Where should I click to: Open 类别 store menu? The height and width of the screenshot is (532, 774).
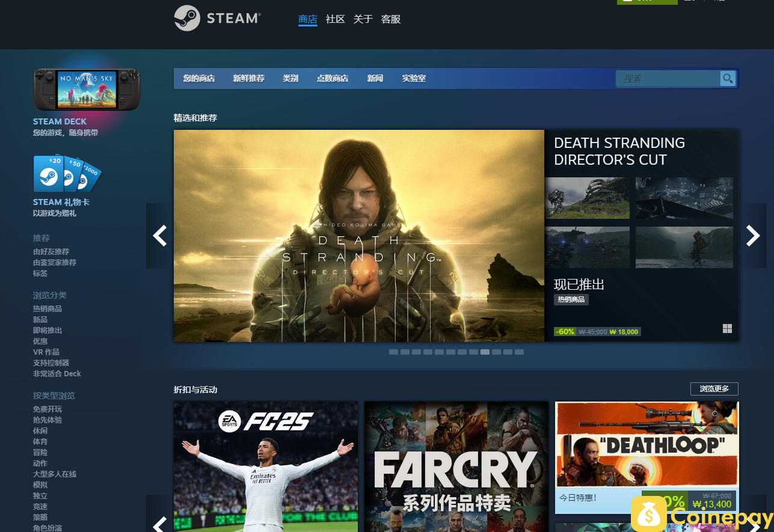click(x=290, y=78)
